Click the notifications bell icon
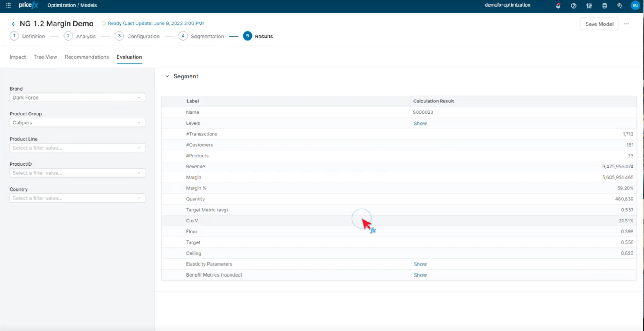 [x=558, y=6]
